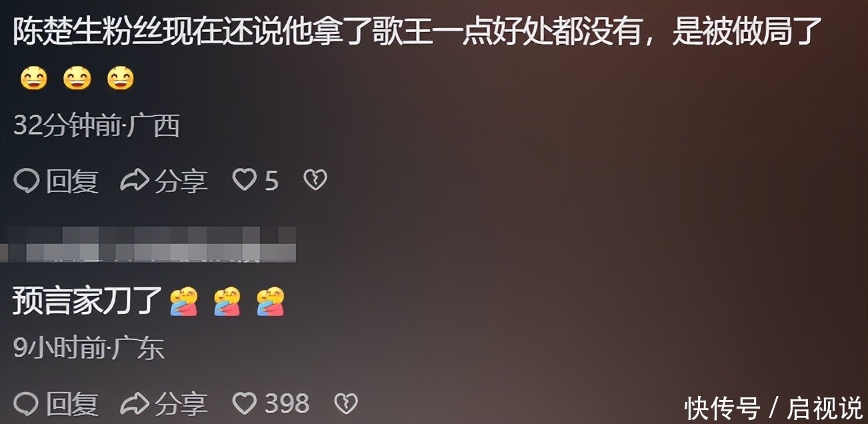
Task: Open the comment text about 陈楚生粉丝
Action: coord(417,33)
